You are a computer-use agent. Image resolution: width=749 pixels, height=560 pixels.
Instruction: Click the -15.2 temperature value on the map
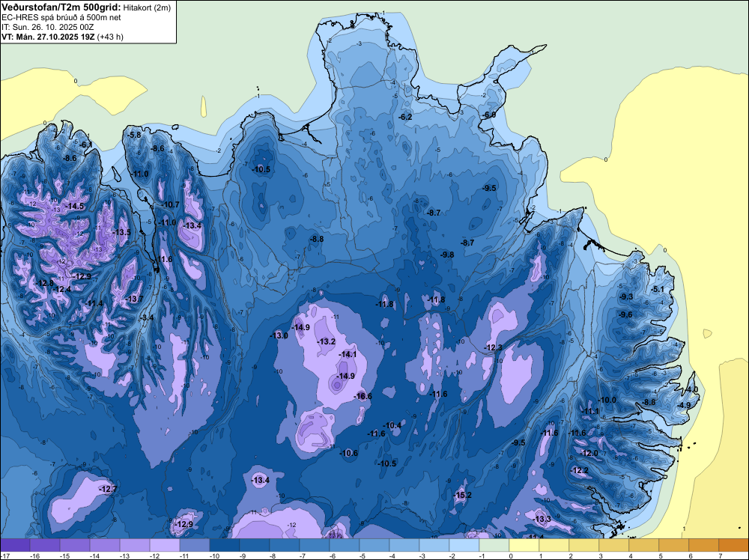463,495
